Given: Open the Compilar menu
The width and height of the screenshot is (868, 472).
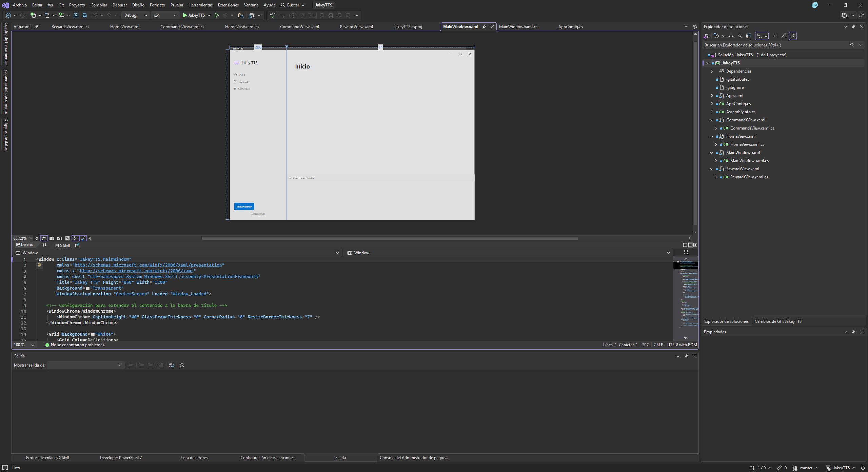Looking at the screenshot, I should coord(99,5).
